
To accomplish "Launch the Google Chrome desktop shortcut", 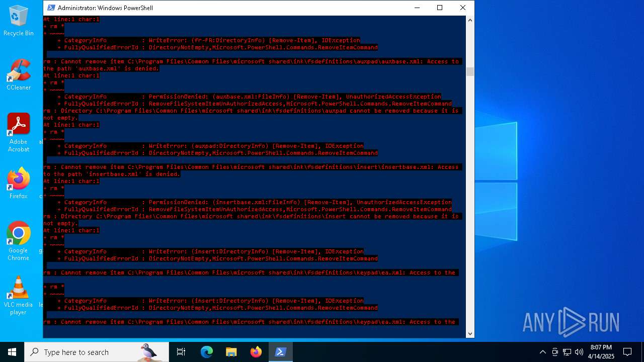I will pyautogui.click(x=19, y=241).
